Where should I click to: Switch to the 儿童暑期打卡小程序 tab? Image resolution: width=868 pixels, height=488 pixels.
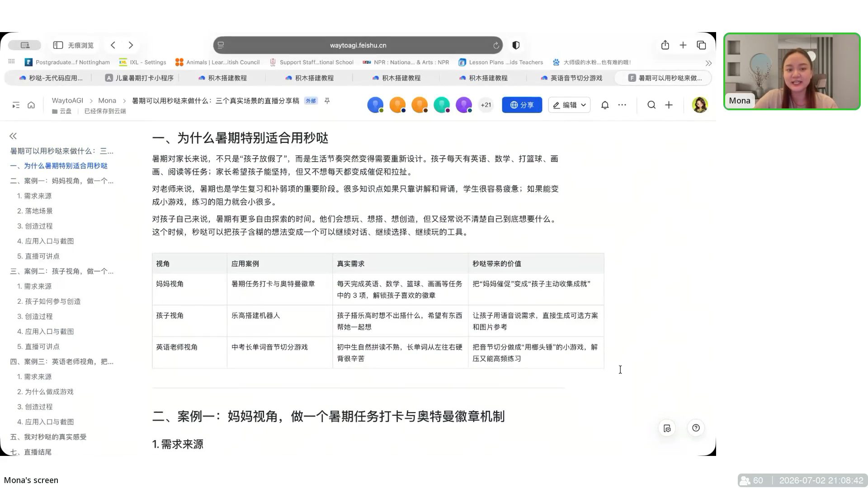coord(139,78)
